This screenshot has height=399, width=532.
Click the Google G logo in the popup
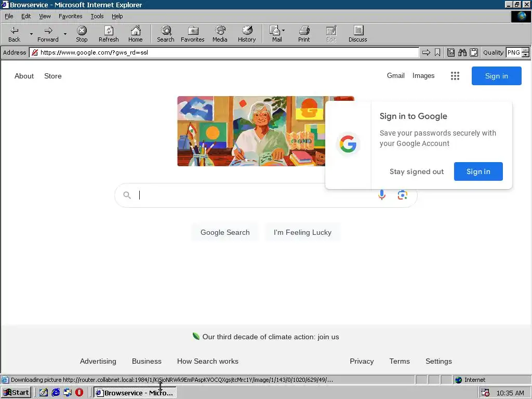(x=348, y=144)
